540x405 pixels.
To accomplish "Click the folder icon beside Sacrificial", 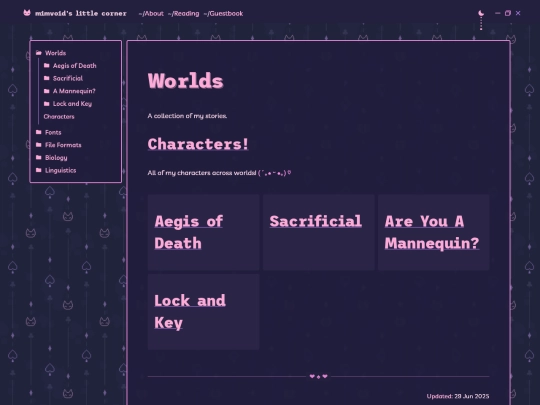I will tap(46, 78).
